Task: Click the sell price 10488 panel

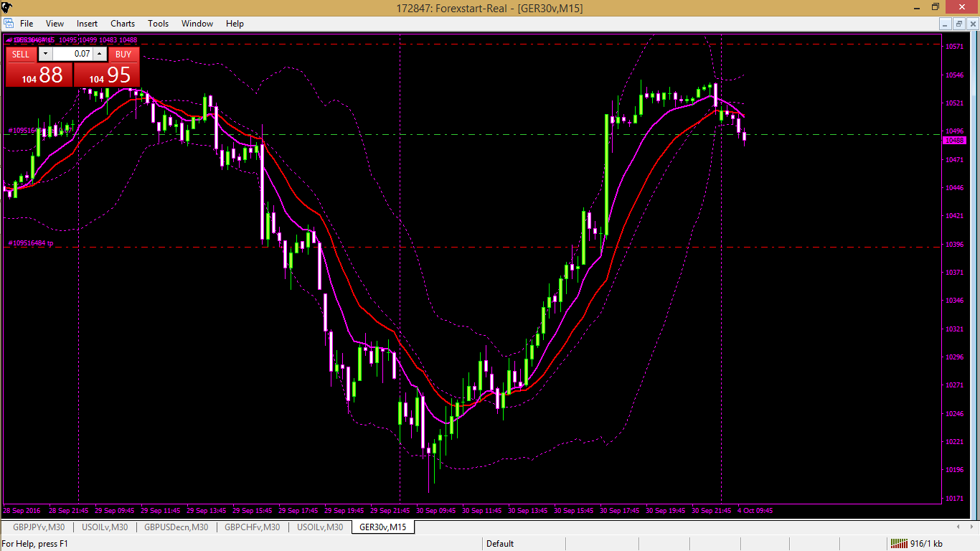Action: tap(39, 75)
